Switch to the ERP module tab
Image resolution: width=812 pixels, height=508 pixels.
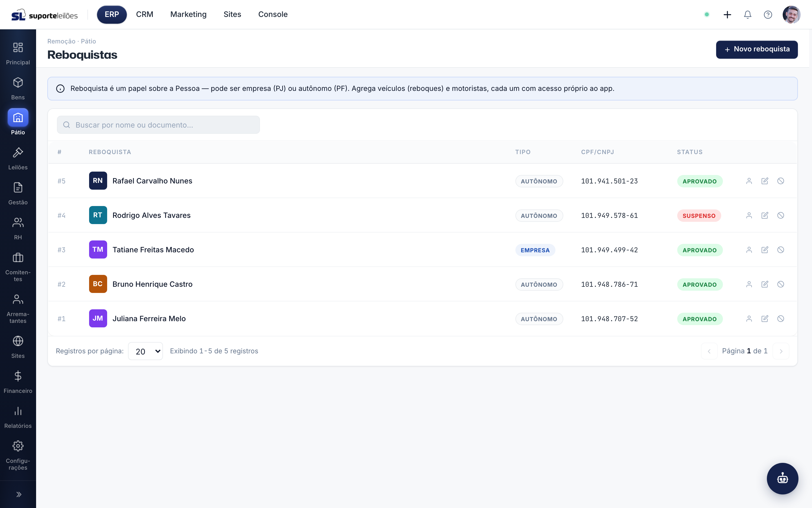tap(112, 14)
